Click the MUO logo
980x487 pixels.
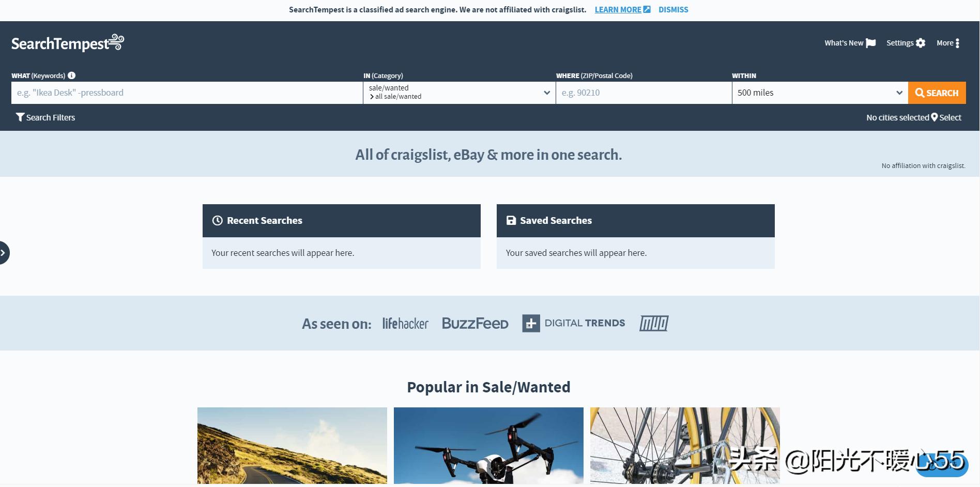point(654,324)
